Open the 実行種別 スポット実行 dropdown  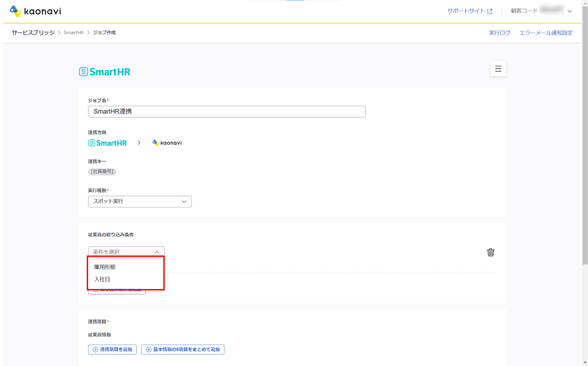click(x=140, y=201)
